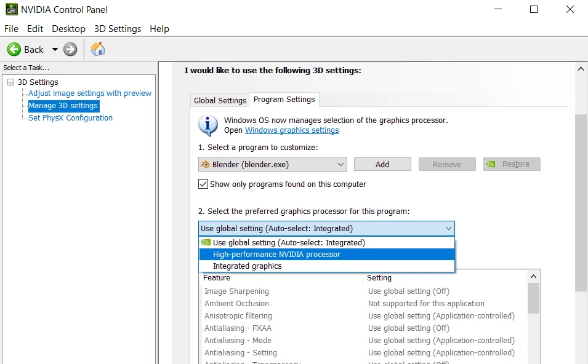This screenshot has width=588, height=364.
Task: Choose Use global setting (Auto-select: Integrated) option
Action: click(x=326, y=243)
